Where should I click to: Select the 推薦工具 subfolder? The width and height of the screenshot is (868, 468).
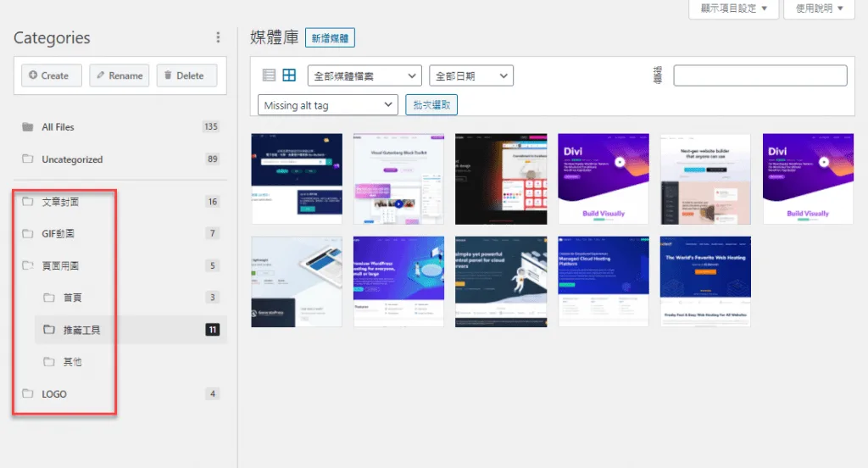131,330
